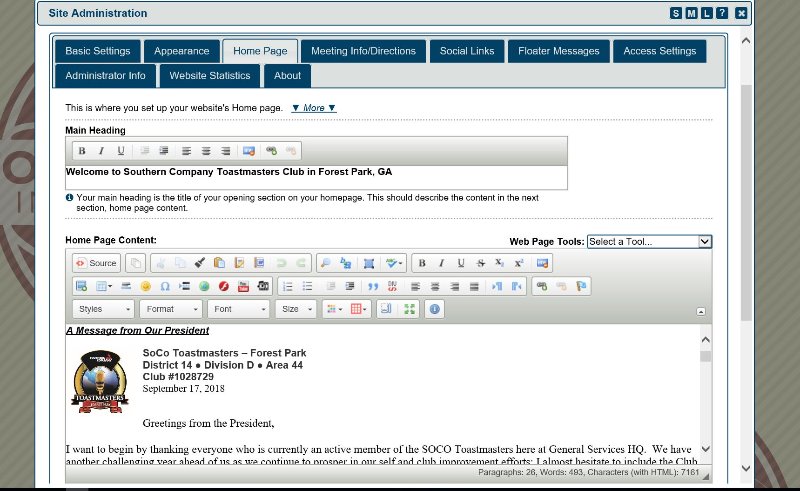Toggle bold in Home Page Content toolbar

tap(422, 263)
